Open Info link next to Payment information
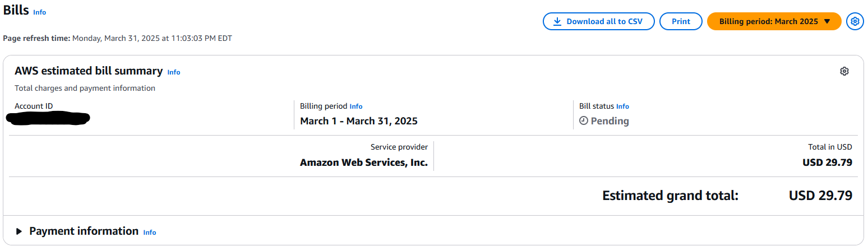This screenshot has height=251, width=868. [150, 233]
